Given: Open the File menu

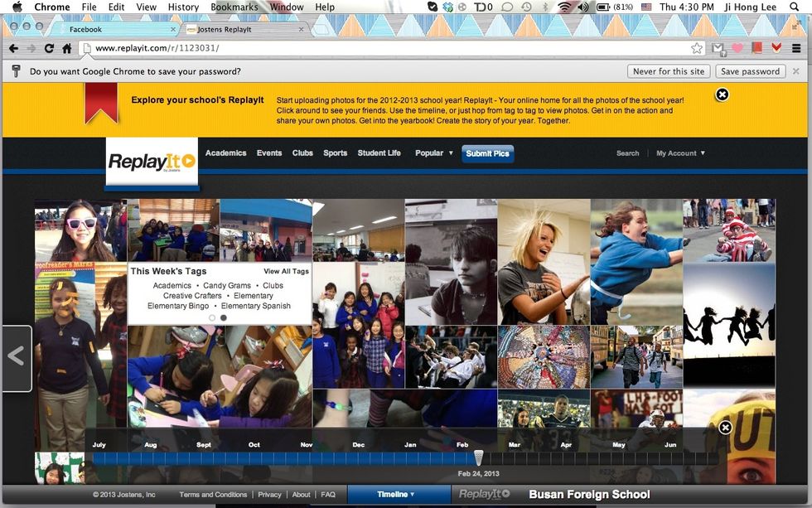Looking at the screenshot, I should [x=89, y=7].
